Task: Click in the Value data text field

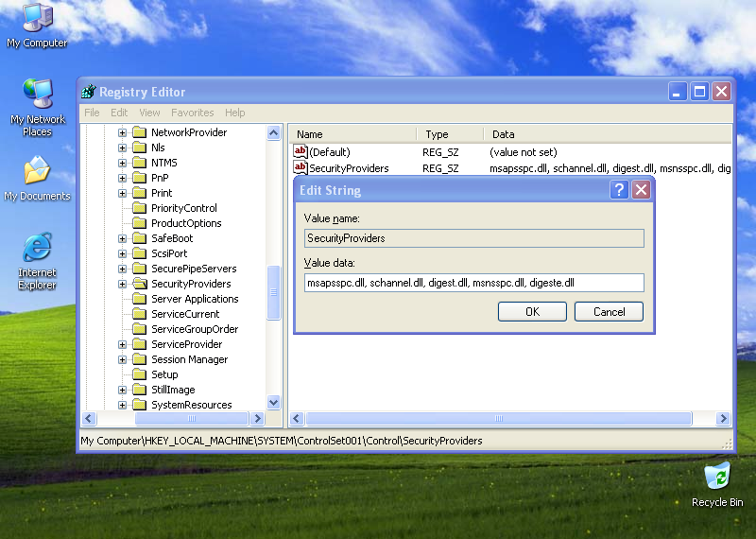Action: tap(474, 283)
